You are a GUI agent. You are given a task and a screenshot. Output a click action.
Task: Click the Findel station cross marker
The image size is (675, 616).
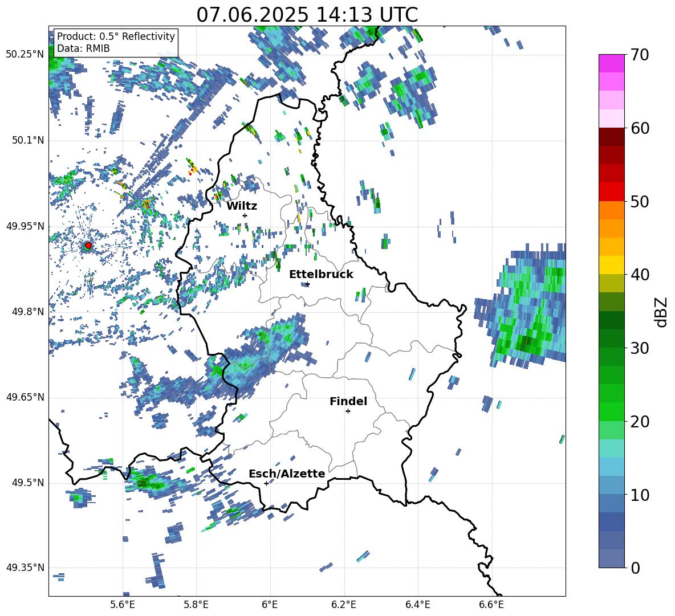348,411
